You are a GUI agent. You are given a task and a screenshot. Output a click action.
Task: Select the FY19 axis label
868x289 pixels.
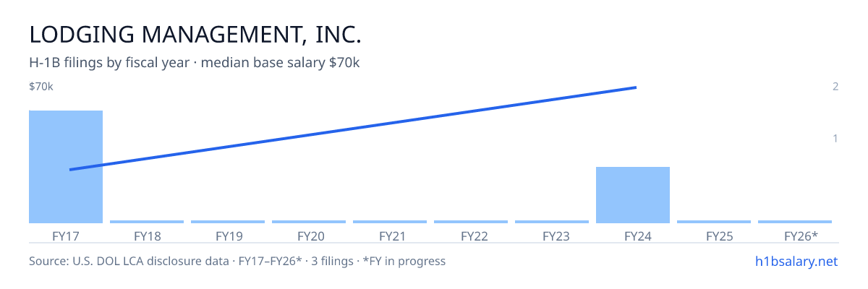[x=228, y=236]
